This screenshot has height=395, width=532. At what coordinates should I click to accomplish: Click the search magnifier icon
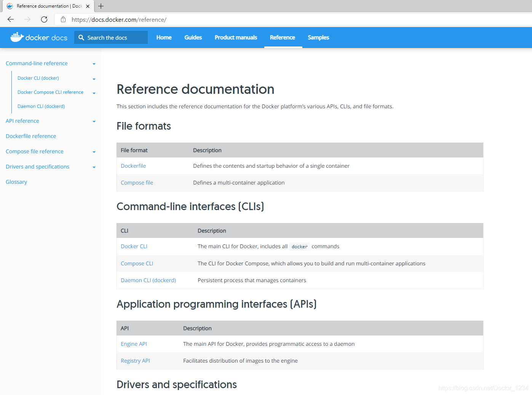[x=81, y=37]
